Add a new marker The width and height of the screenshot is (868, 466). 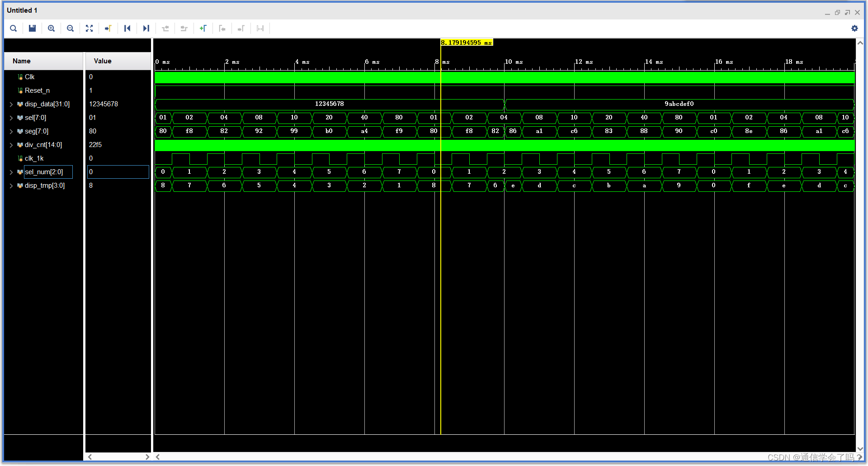(x=203, y=29)
